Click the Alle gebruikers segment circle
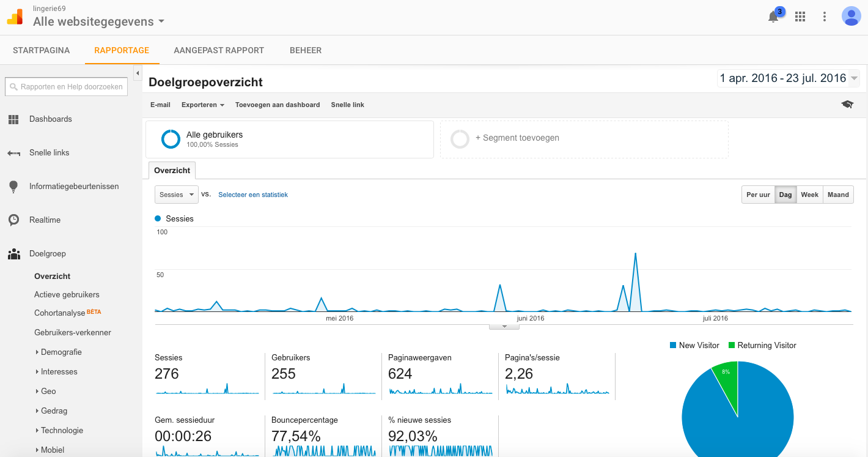 tap(171, 139)
